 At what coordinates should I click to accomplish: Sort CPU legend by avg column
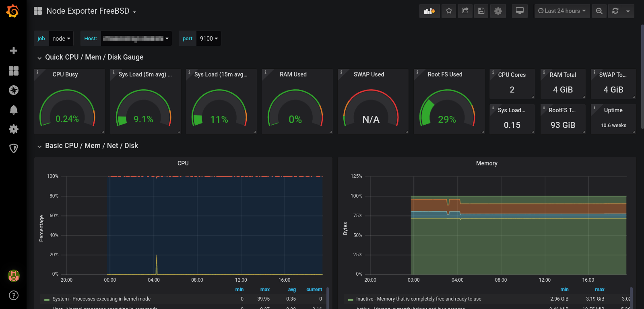click(292, 290)
